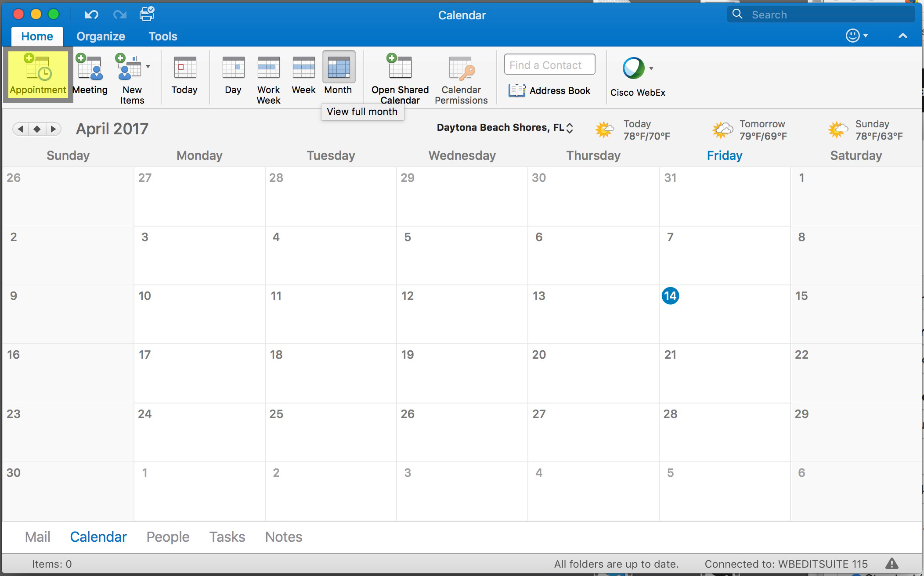Expand New Items dropdown arrow
The height and width of the screenshot is (576, 924).
coord(148,67)
